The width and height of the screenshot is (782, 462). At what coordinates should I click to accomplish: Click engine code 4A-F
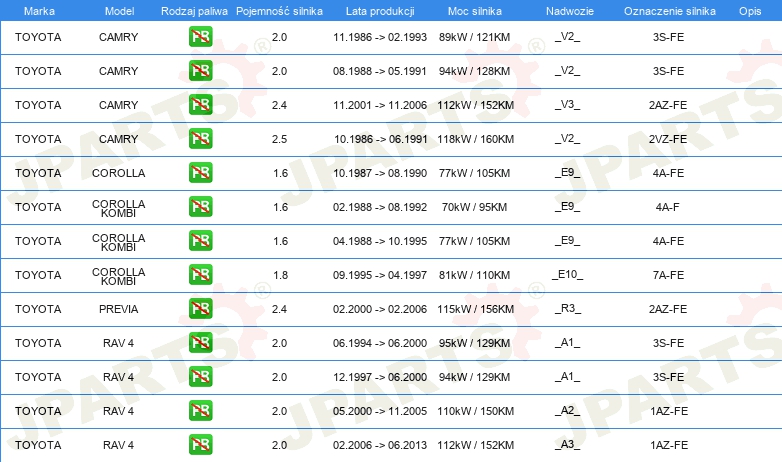click(x=667, y=207)
